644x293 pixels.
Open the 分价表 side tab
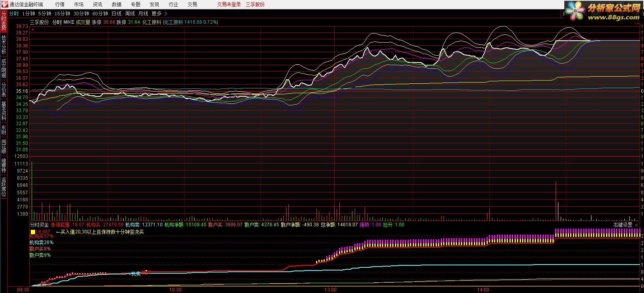click(4, 90)
